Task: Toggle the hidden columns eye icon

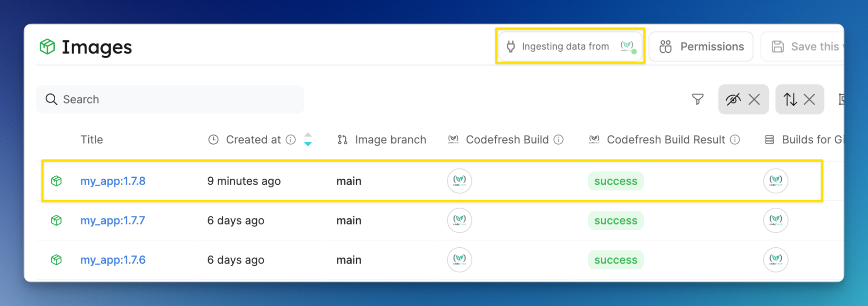Action: click(733, 100)
